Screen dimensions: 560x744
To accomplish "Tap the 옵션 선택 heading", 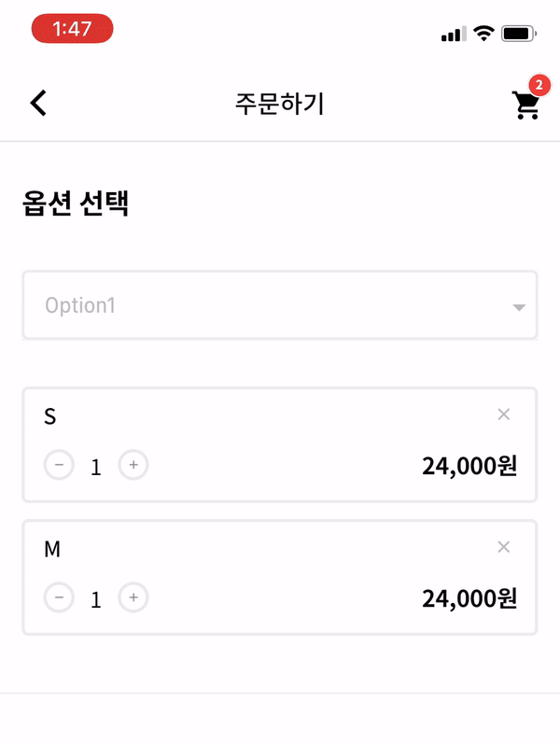I will coord(76,204).
